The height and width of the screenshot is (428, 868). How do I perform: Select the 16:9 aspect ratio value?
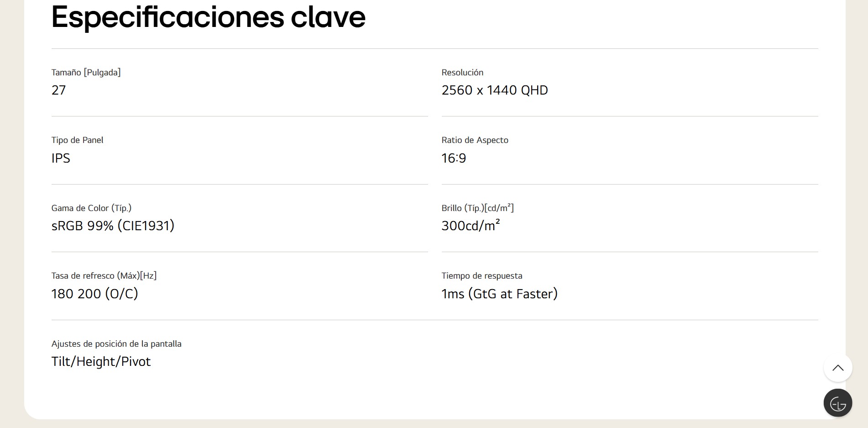click(x=454, y=158)
